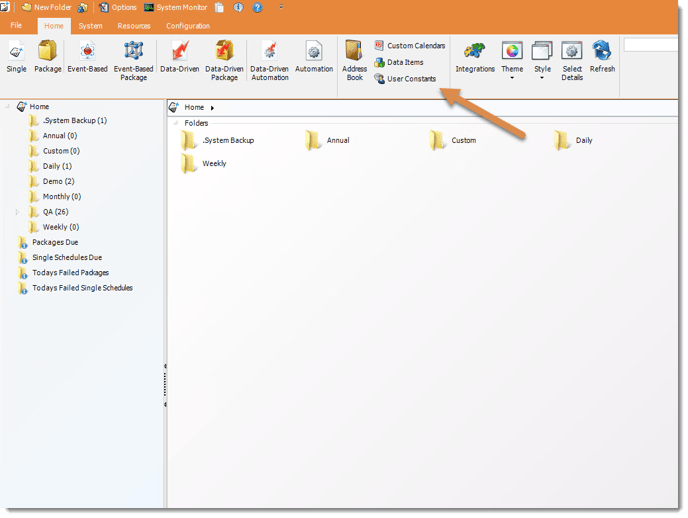The image size is (688, 518).
Task: Open help with question mark icon
Action: (x=258, y=7)
